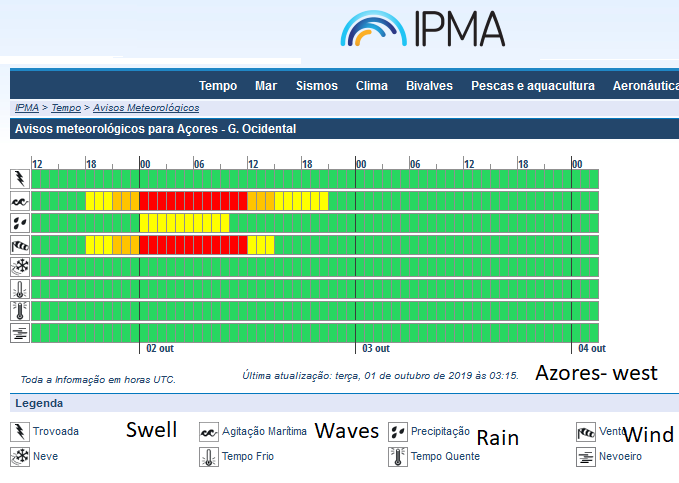Viewport: 679px width, 483px height.
Task: Click the cold weather thermometer row icon in the chart
Action: point(20,289)
